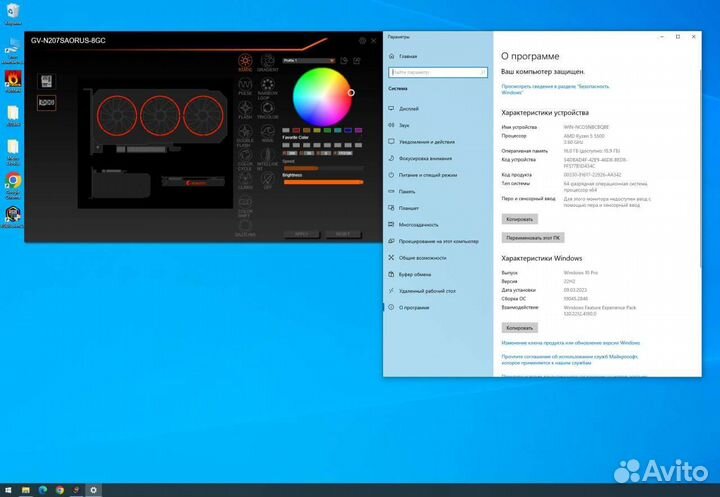
Task: Activate the Flash lighting mode
Action: pos(245,108)
